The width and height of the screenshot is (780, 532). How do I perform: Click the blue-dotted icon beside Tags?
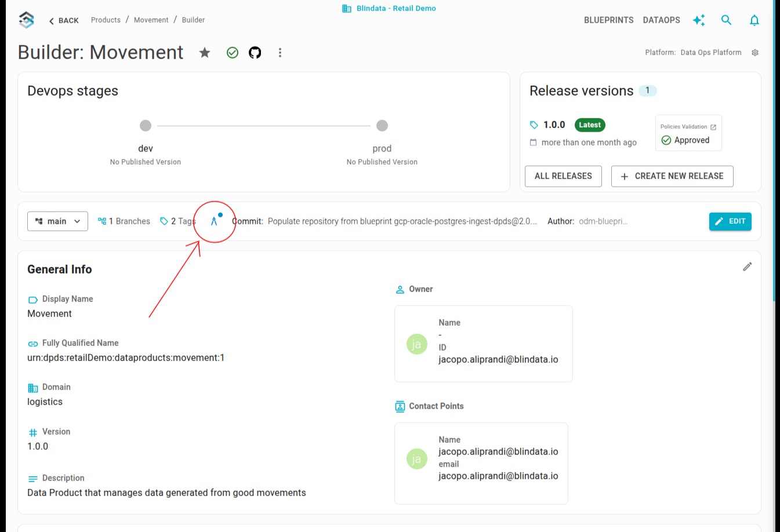tap(215, 220)
